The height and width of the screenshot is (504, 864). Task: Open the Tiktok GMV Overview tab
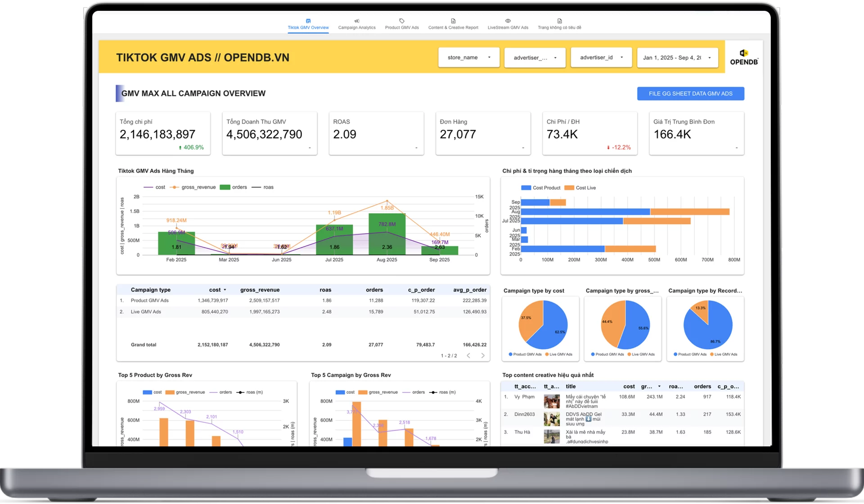click(x=308, y=24)
